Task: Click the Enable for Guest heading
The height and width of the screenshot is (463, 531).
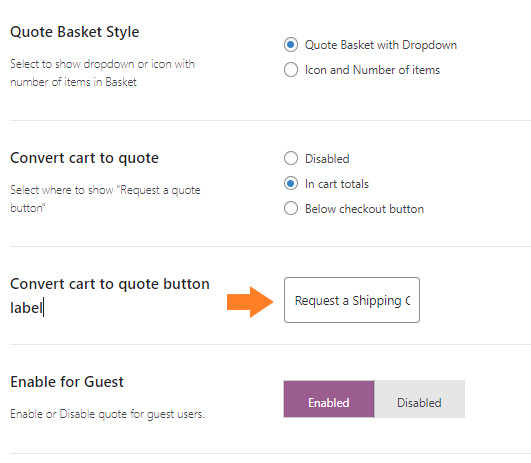Action: click(x=67, y=382)
